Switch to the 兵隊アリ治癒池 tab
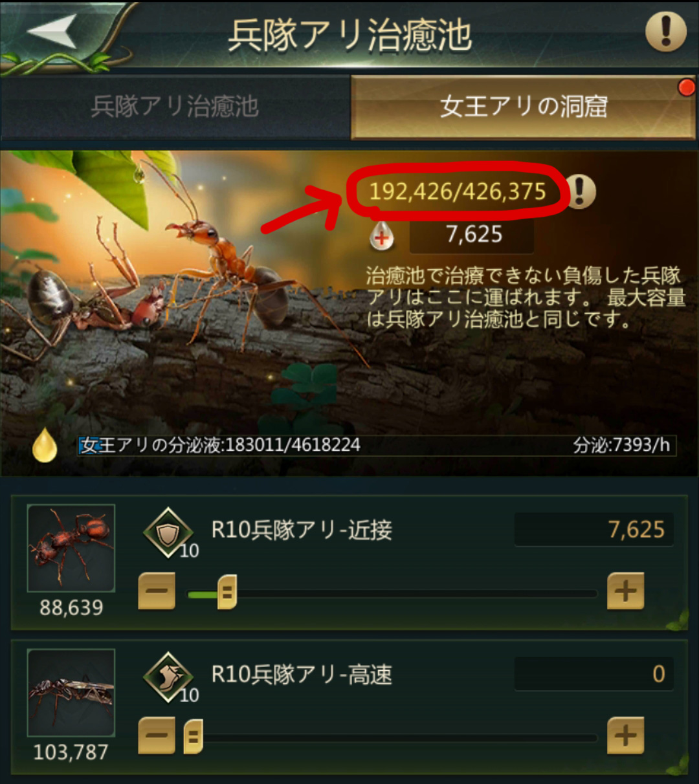Viewport: 699px width, 784px height. [175, 107]
